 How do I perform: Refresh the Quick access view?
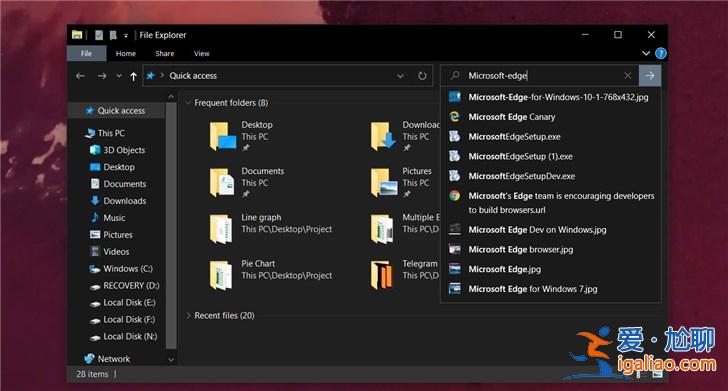coord(422,76)
